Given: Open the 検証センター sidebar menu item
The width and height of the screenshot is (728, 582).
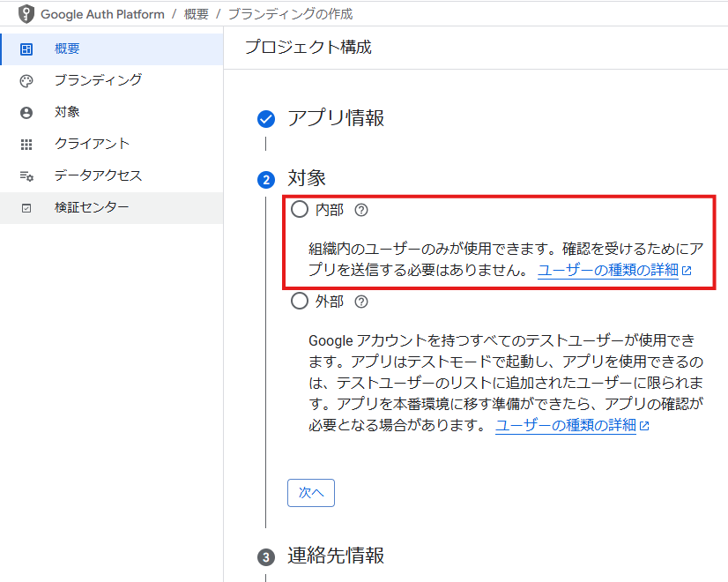Looking at the screenshot, I should pyautogui.click(x=111, y=208).
